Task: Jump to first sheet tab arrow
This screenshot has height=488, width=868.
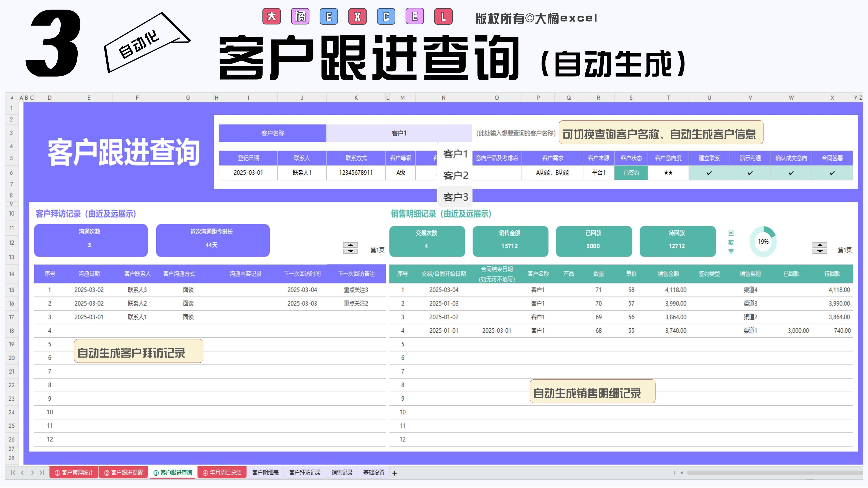Action: point(13,472)
